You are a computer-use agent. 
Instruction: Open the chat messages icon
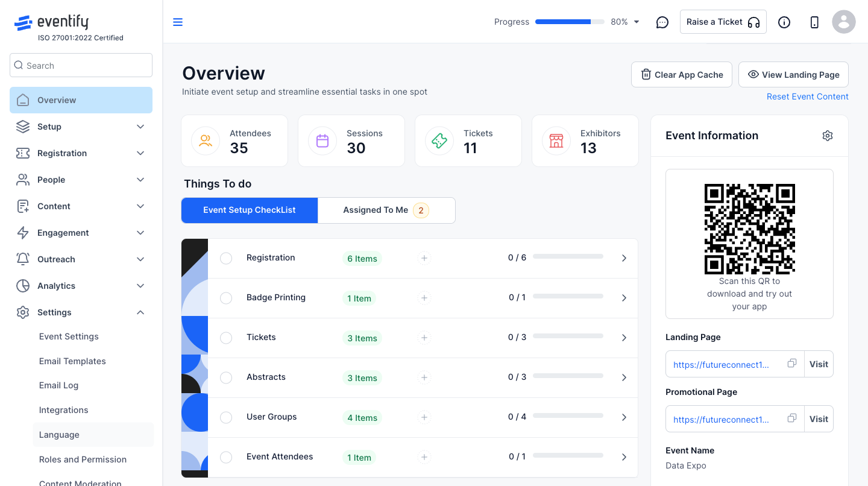(662, 22)
